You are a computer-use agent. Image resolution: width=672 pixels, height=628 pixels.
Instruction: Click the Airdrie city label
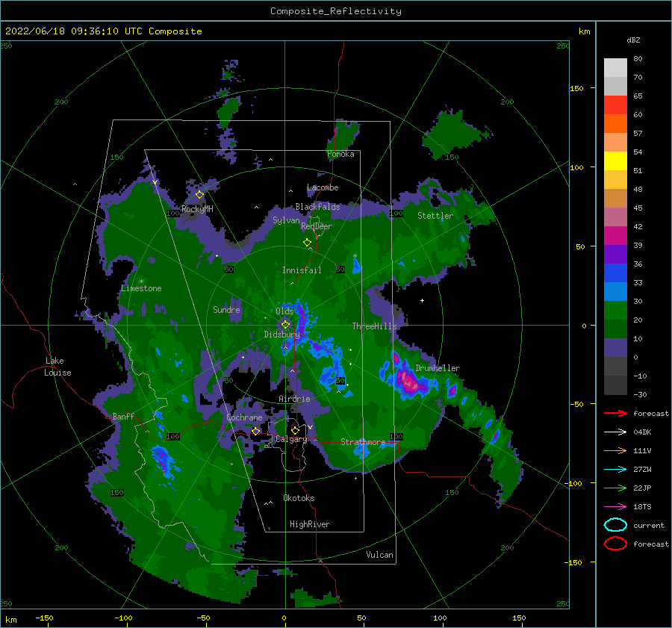pyautogui.click(x=294, y=399)
